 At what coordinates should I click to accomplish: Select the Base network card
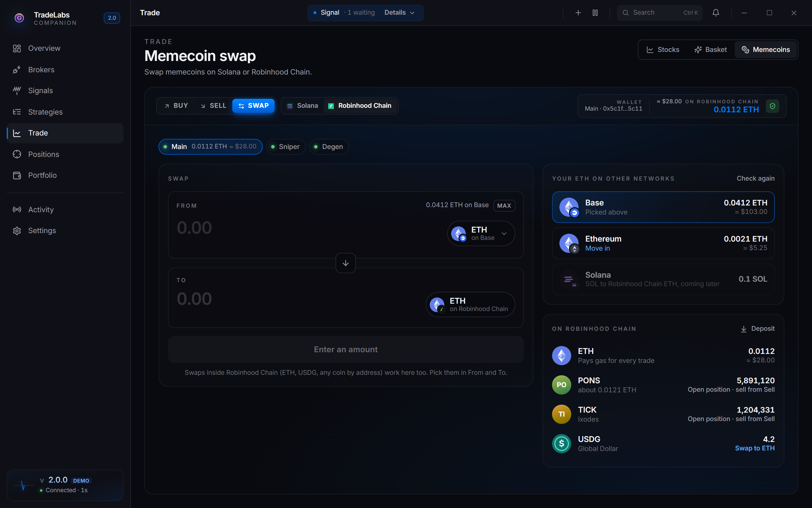(663, 207)
